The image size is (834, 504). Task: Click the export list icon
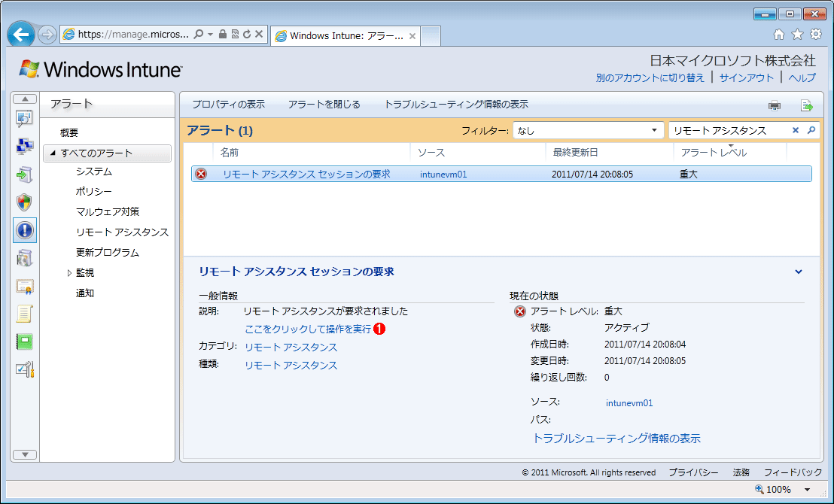[807, 105]
